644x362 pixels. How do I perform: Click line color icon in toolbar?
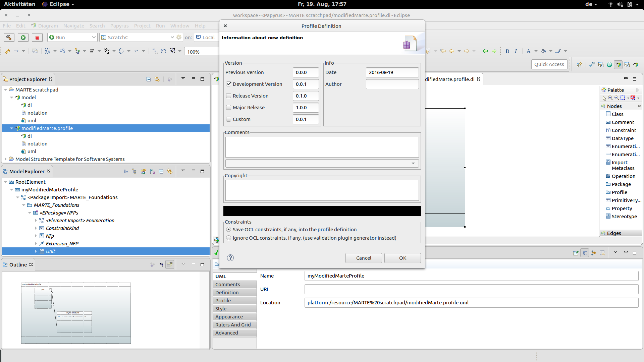[558, 51]
